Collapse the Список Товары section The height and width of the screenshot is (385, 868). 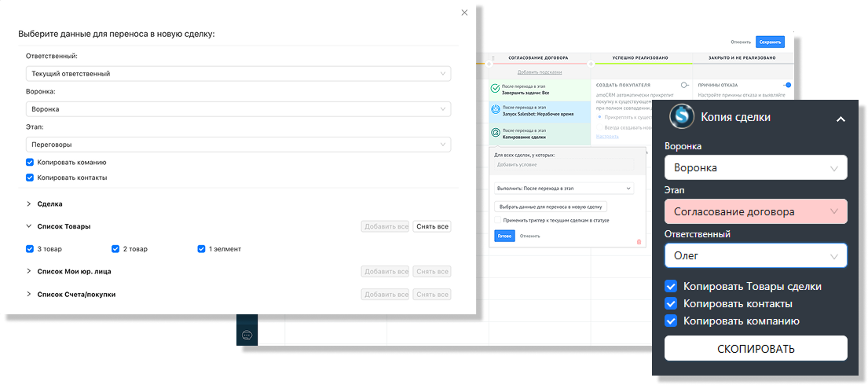[x=29, y=226]
